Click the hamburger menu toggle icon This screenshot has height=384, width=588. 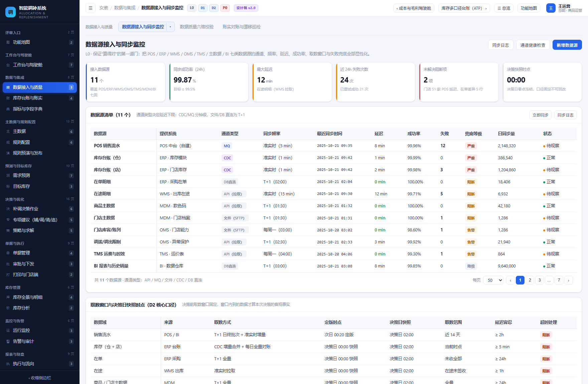(91, 8)
